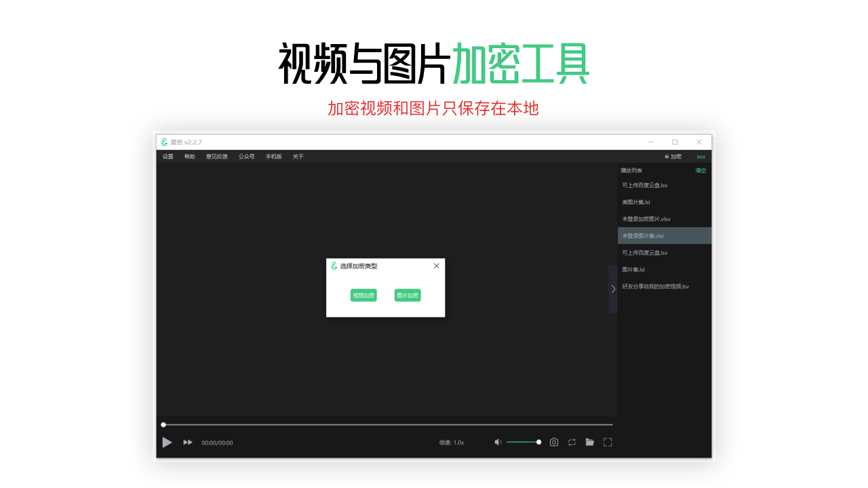Click the 播放列表 header label
This screenshot has height=488, width=868.
pos(631,171)
